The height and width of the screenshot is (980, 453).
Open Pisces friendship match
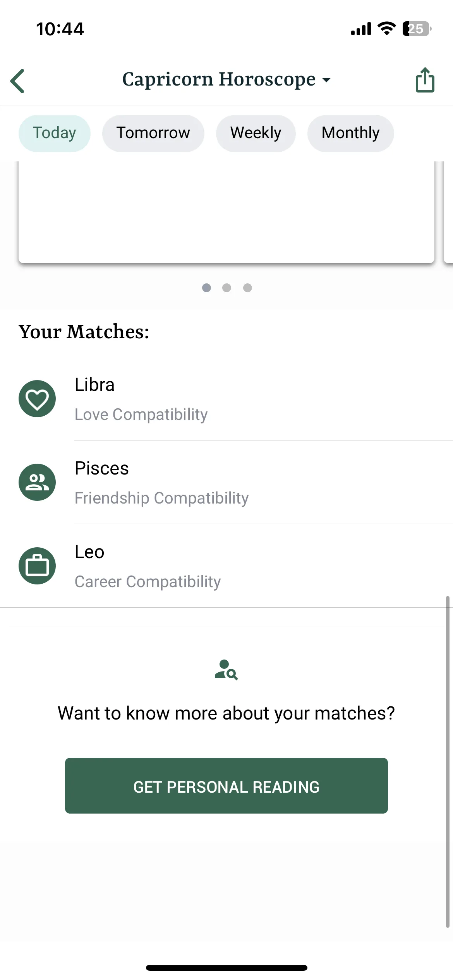[226, 482]
